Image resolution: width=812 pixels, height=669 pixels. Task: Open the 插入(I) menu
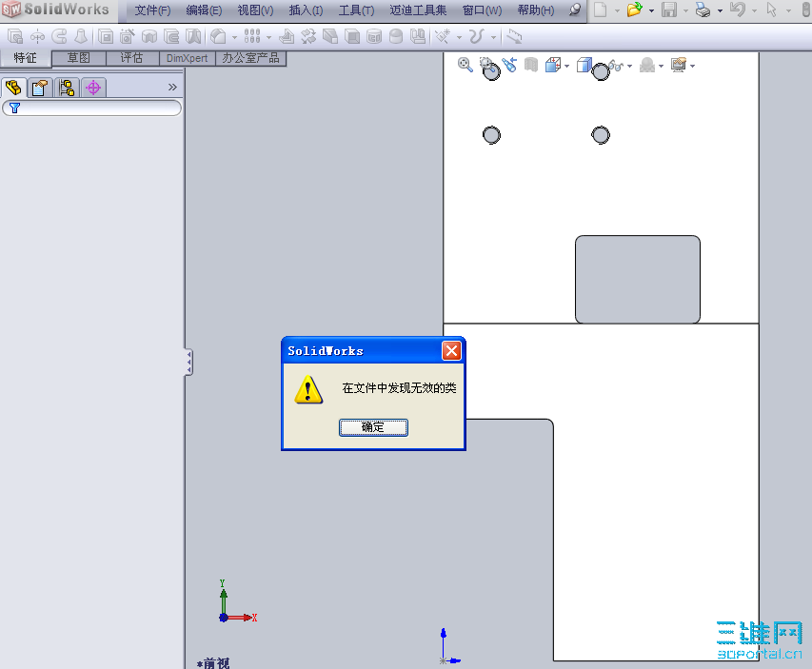[x=306, y=10]
